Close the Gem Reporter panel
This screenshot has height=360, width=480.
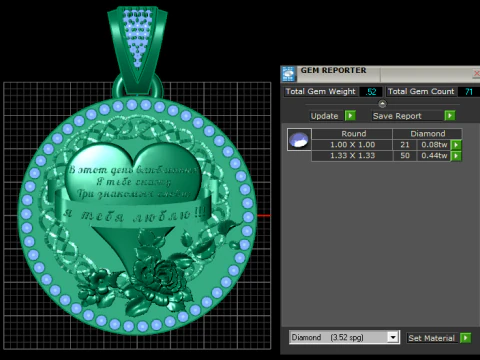[476, 73]
